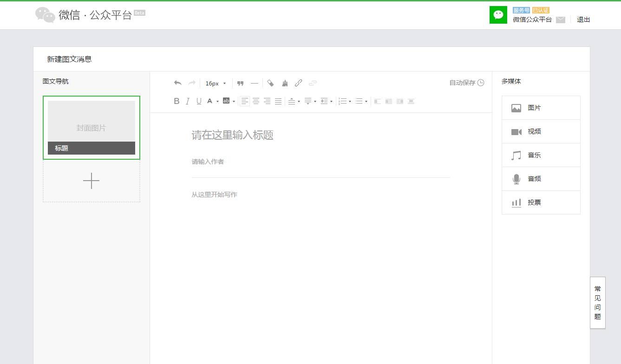Toggle italic formatting

click(188, 101)
